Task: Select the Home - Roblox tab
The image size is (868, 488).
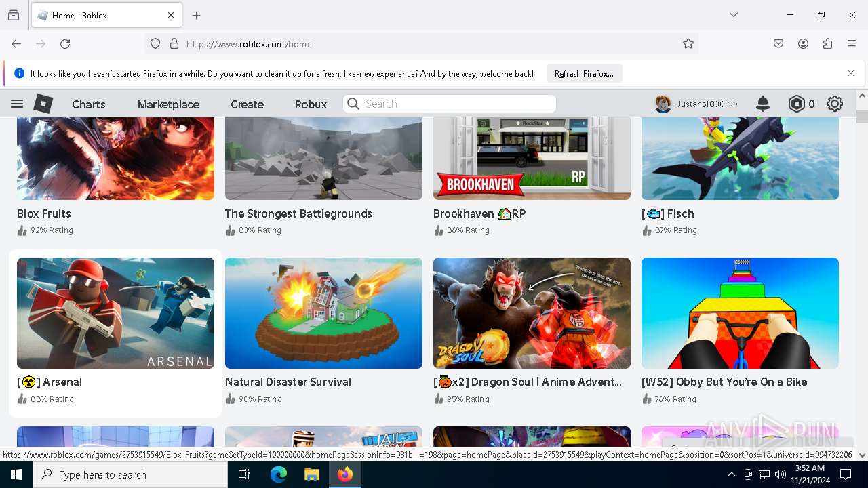Action: [x=105, y=15]
